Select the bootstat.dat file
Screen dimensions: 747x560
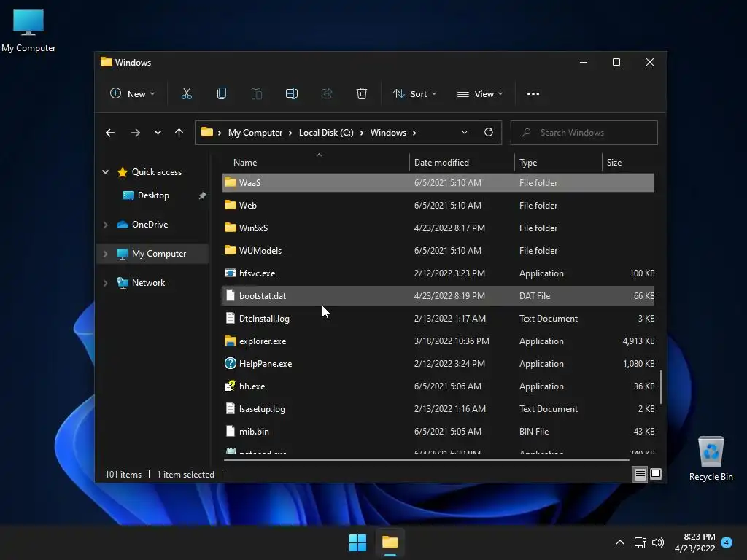coord(438,296)
